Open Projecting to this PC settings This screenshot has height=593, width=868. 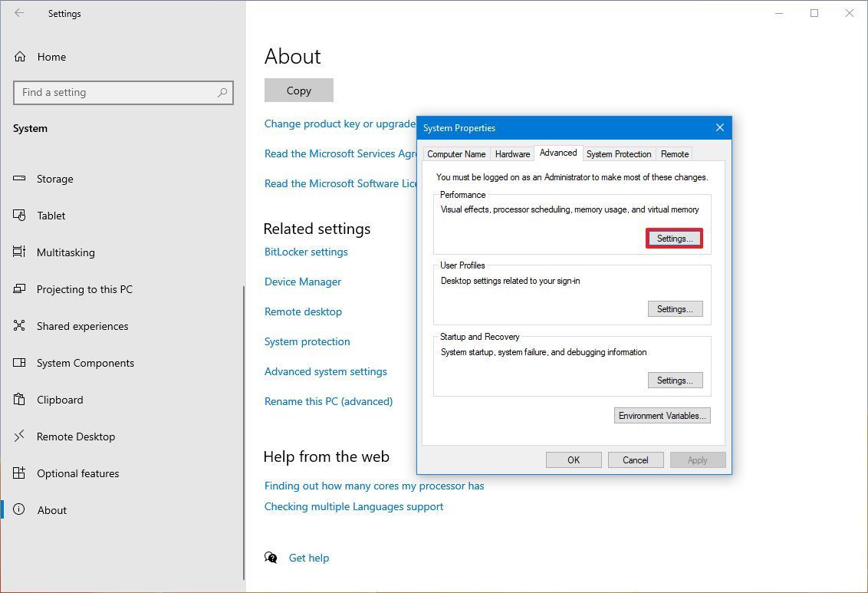[x=20, y=289]
